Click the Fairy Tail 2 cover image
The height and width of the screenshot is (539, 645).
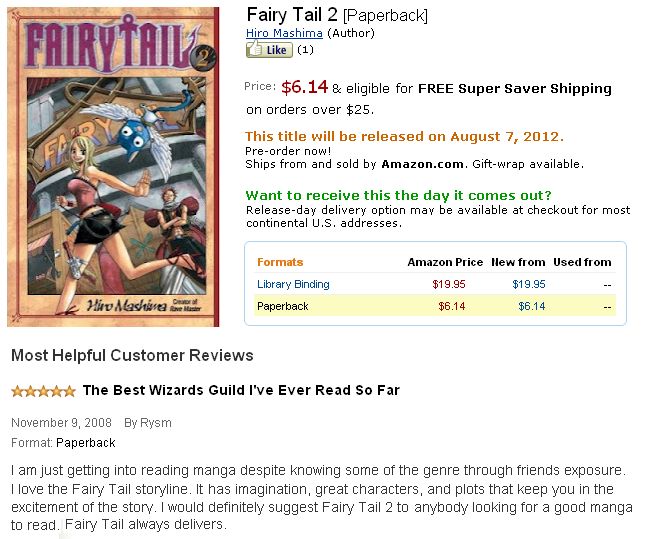[113, 166]
